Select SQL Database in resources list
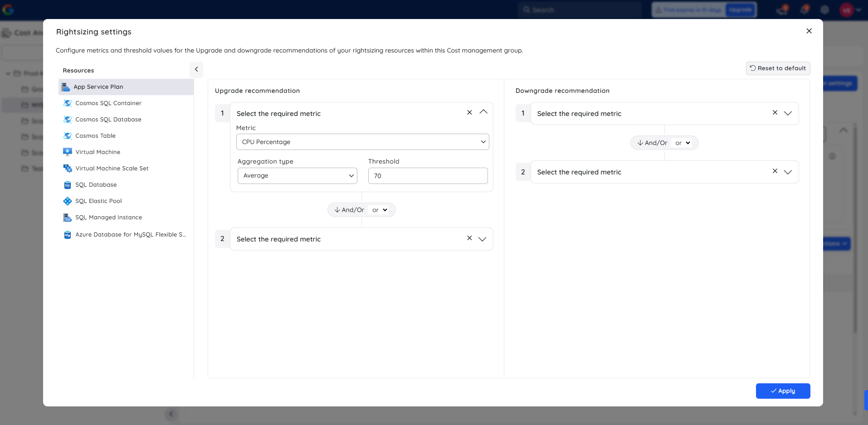 coord(126,185)
